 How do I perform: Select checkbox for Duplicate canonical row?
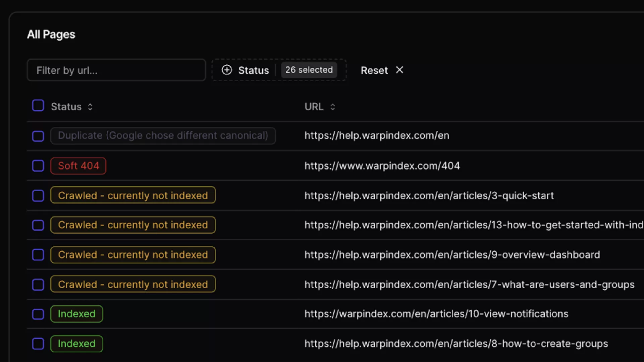pos(38,136)
